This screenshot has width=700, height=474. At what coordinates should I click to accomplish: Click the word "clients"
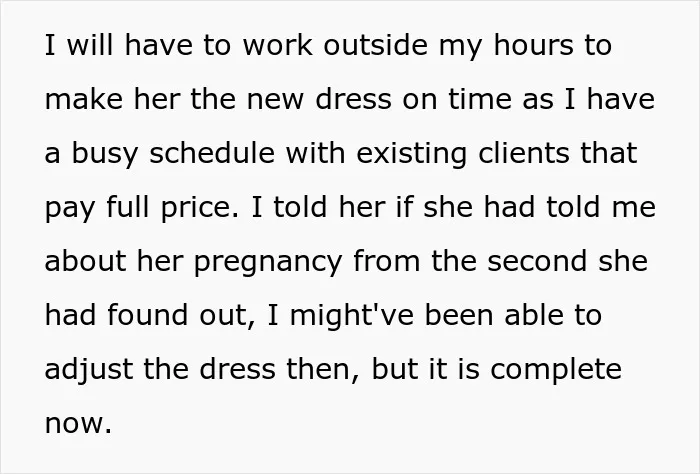[x=524, y=153]
